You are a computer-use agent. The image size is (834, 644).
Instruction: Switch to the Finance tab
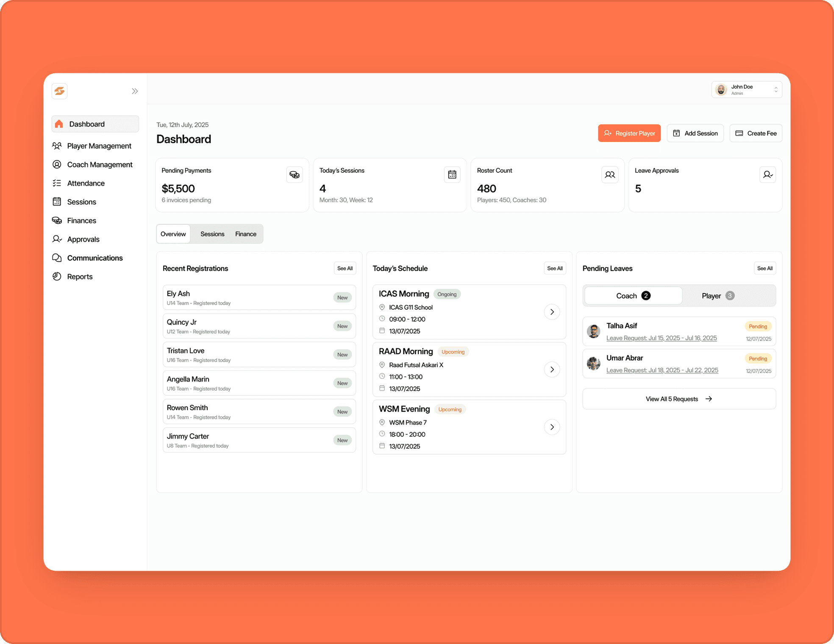pos(245,234)
